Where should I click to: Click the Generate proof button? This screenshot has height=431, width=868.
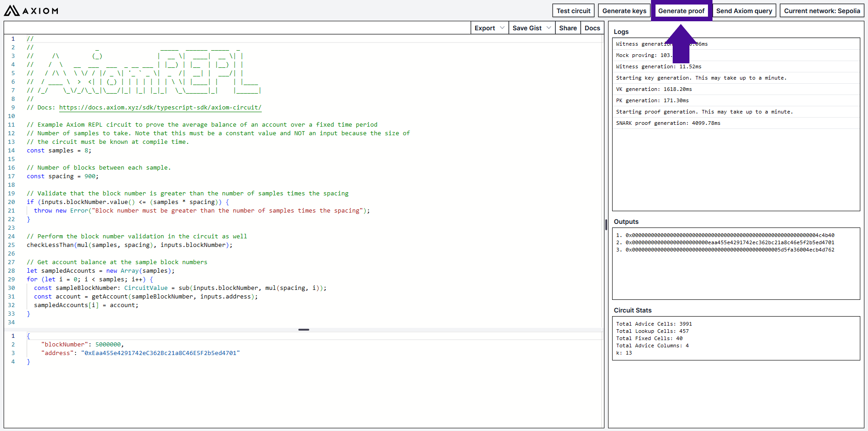click(x=681, y=11)
